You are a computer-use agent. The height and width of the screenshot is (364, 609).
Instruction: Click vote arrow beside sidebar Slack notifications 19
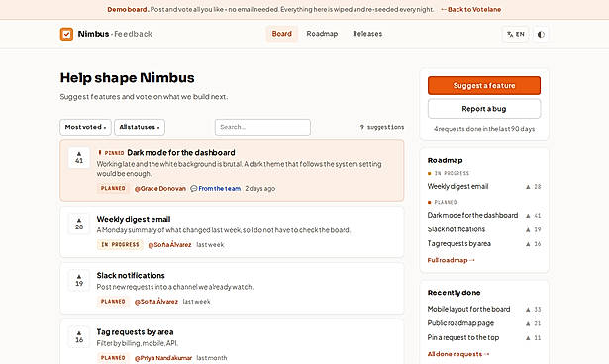pyautogui.click(x=528, y=229)
